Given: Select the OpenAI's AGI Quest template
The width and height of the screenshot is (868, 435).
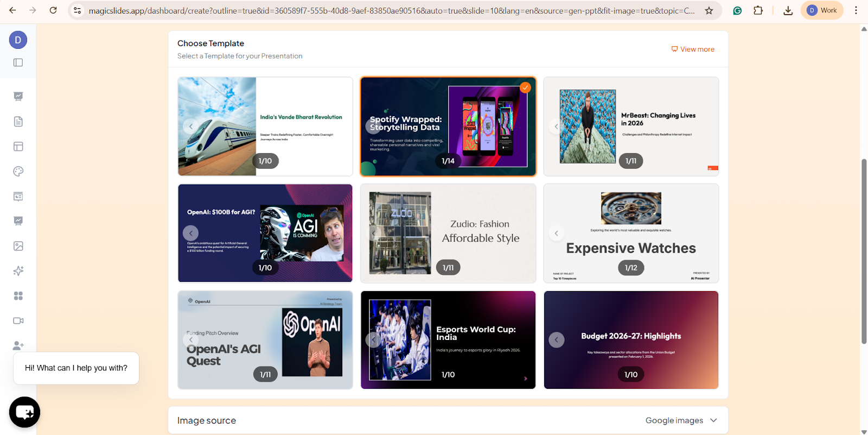Looking at the screenshot, I should tap(265, 340).
